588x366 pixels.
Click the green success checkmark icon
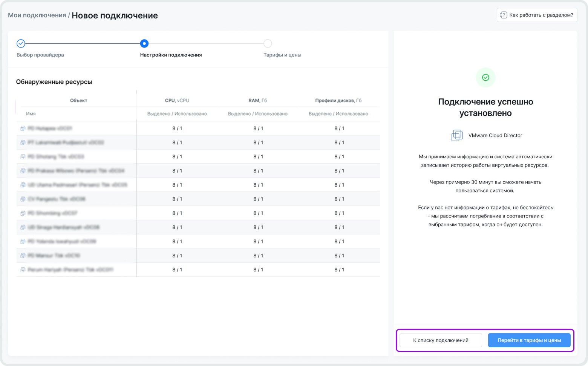click(x=485, y=77)
